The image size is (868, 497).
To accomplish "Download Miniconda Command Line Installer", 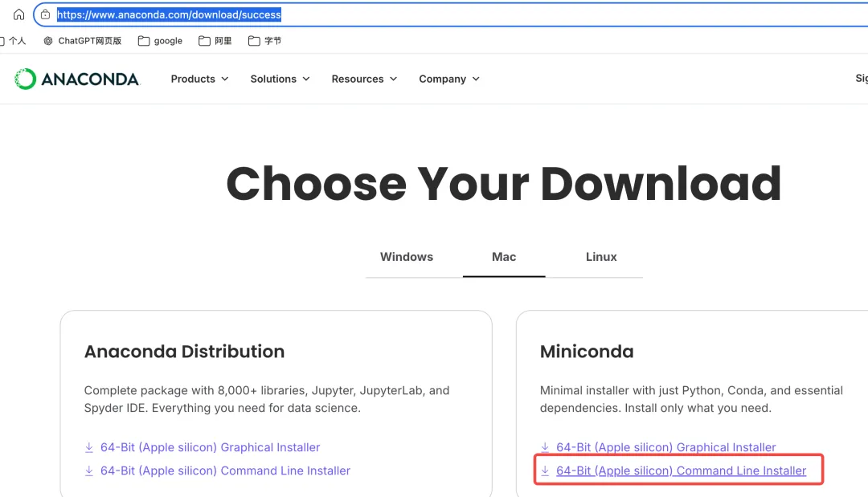I will [x=674, y=471].
